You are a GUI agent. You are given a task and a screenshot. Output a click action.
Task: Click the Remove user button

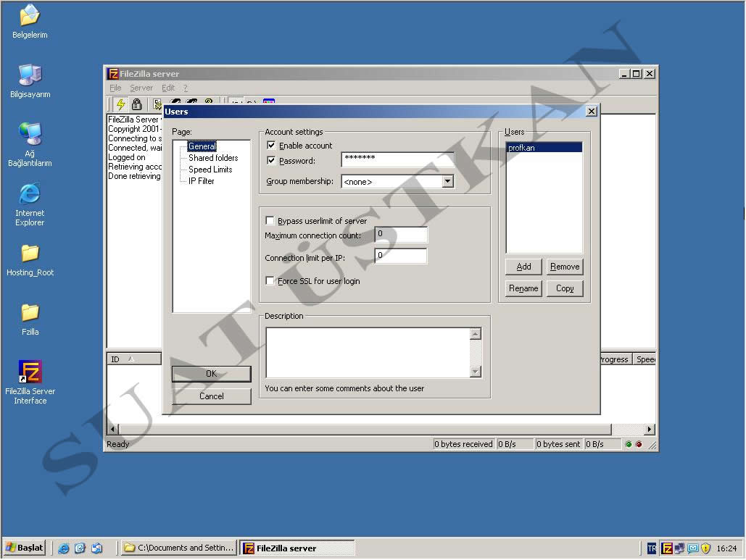pos(565,267)
